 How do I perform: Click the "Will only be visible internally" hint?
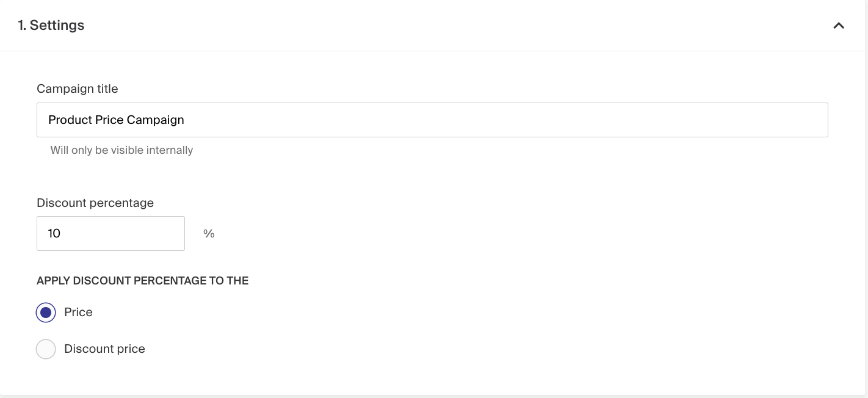(121, 150)
